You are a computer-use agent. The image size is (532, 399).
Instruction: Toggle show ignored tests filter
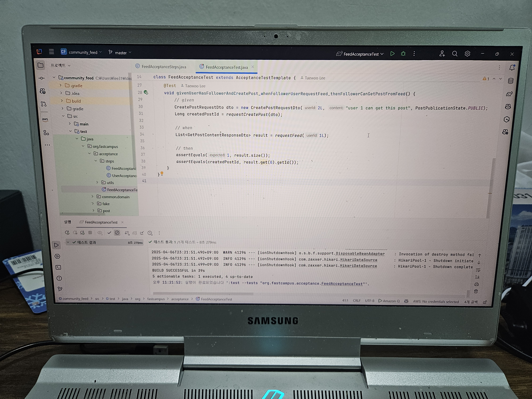(x=117, y=233)
